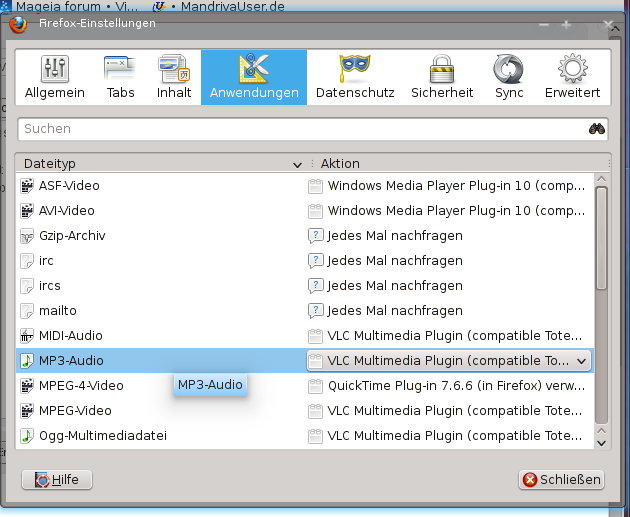Select the Ogg-Multimediadatei row label
The width and height of the screenshot is (630, 517).
coord(103,436)
